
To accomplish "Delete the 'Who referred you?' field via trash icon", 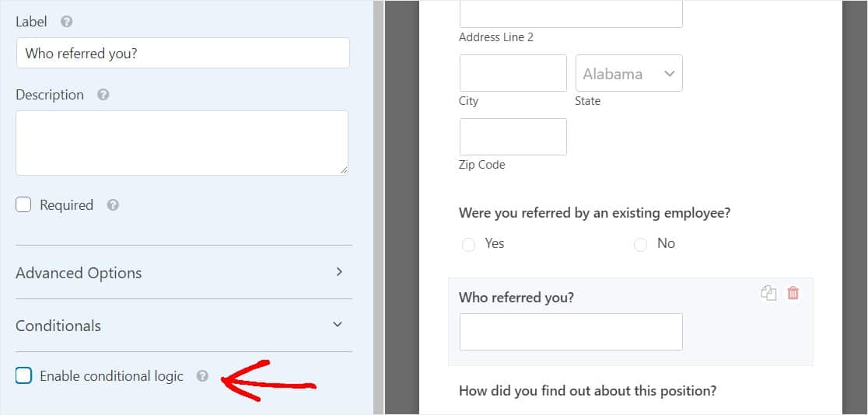I will (x=793, y=293).
